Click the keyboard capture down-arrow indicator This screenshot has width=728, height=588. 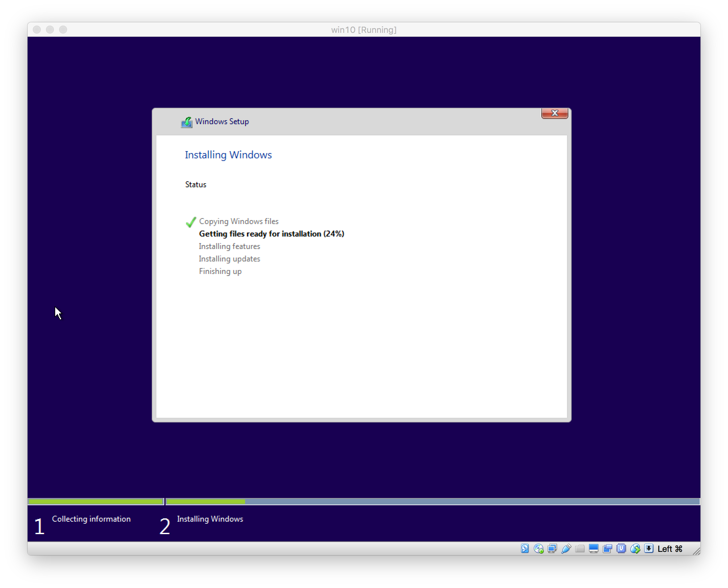(649, 549)
